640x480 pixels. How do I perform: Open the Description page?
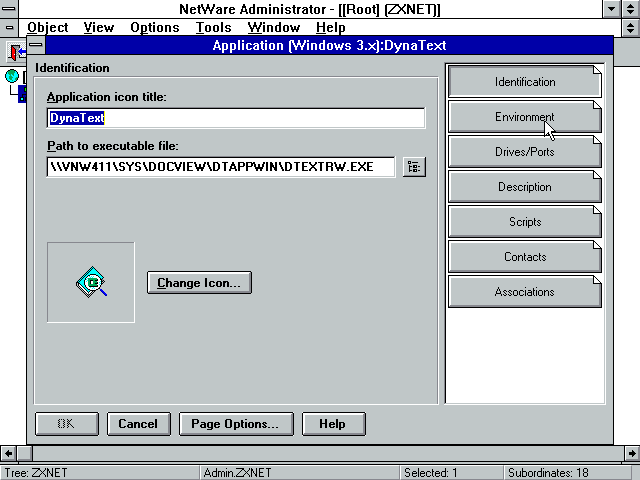point(524,187)
